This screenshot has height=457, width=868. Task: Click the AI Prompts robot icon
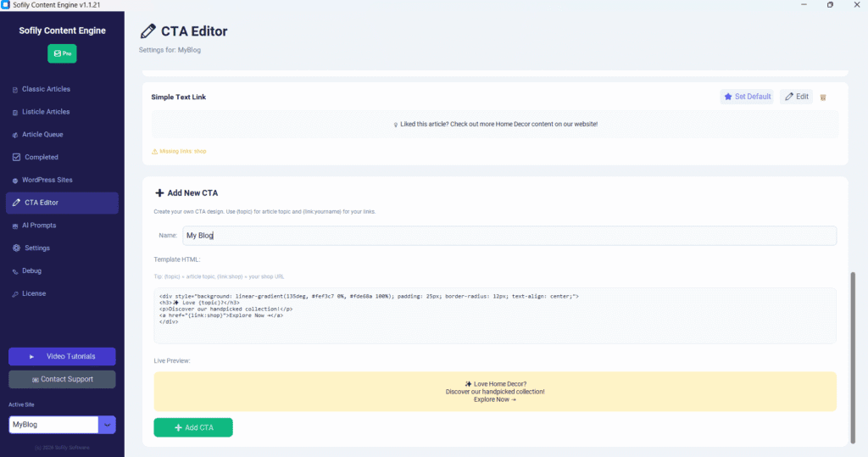15,226
